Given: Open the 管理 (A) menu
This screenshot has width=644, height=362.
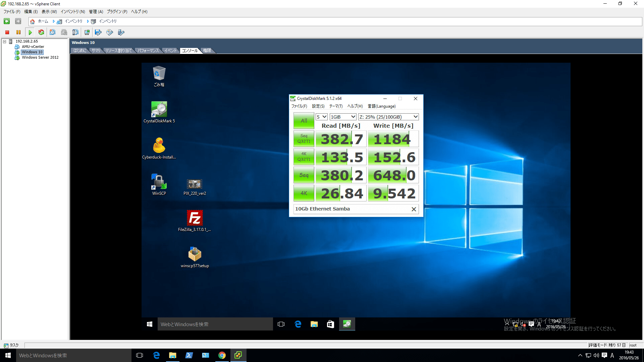Looking at the screenshot, I should tap(96, 12).
